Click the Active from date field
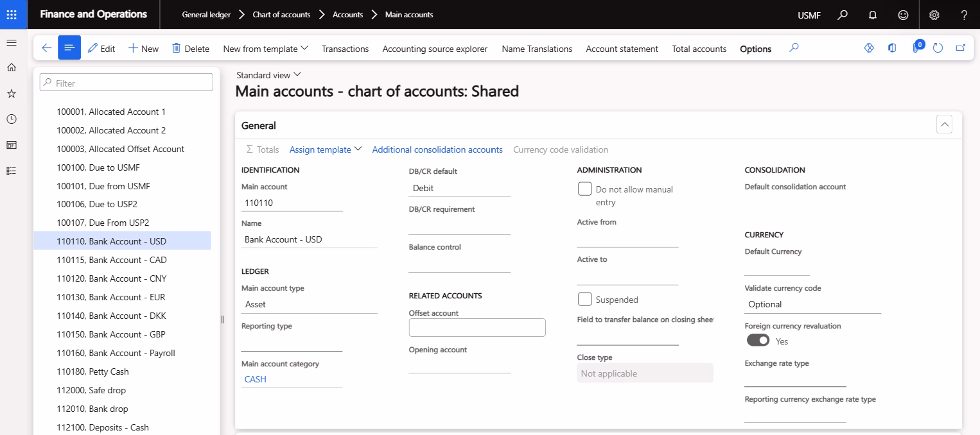 coord(627,239)
